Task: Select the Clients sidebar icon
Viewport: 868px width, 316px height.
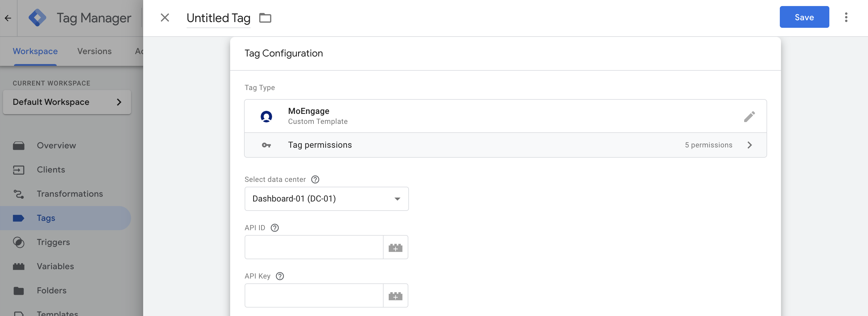Action: click(18, 169)
